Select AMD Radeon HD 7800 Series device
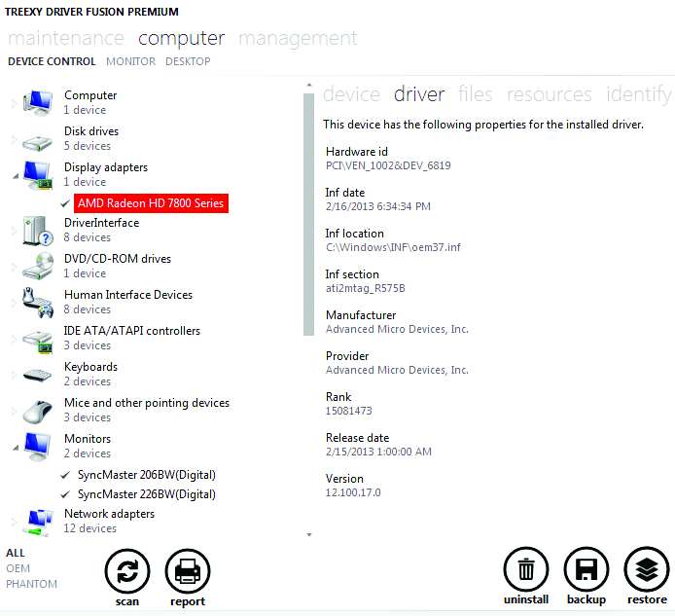Screen dimensions: 675x616 pyautogui.click(x=151, y=203)
